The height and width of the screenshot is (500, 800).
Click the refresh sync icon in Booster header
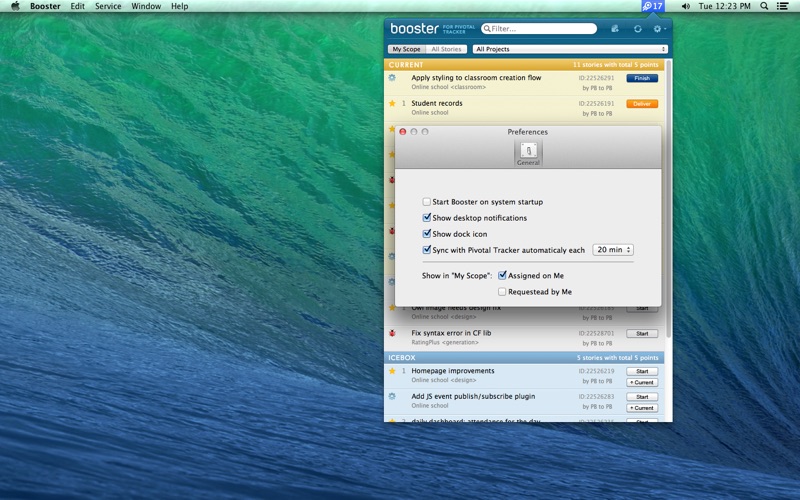(638, 29)
